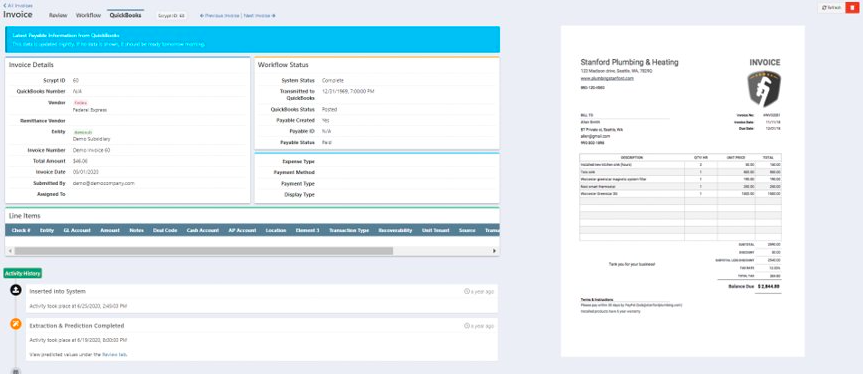Click the Balance Due amount in invoice preview
Image resolution: width=863 pixels, height=374 pixels.
(768, 287)
